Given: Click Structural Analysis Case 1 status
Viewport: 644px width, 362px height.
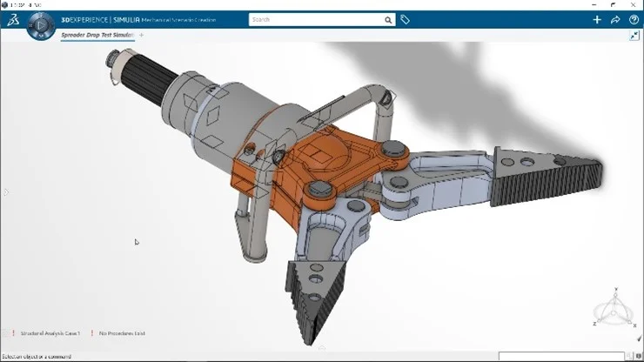Looking at the screenshot, I should pos(50,333).
